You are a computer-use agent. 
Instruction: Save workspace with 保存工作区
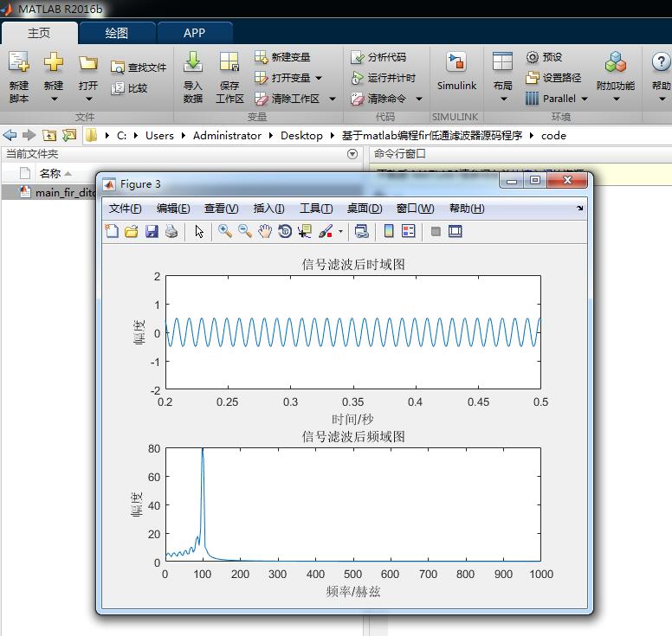[x=229, y=77]
